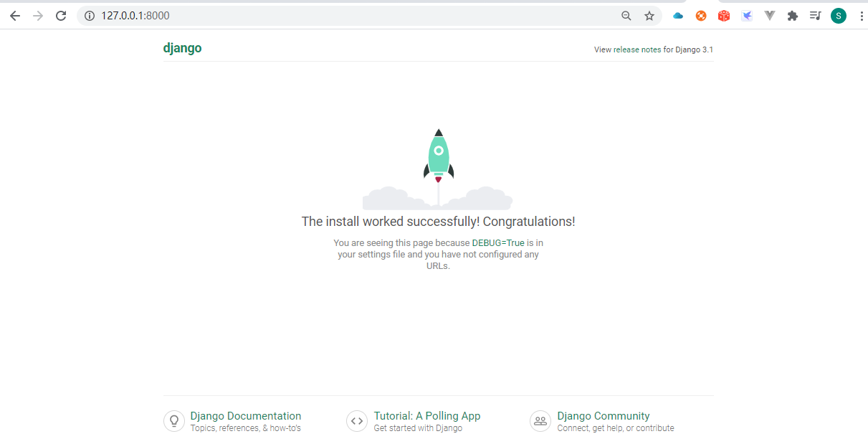Click 'The install worked successfully! Congratulations!' heading
The width and height of the screenshot is (868, 444).
click(438, 222)
